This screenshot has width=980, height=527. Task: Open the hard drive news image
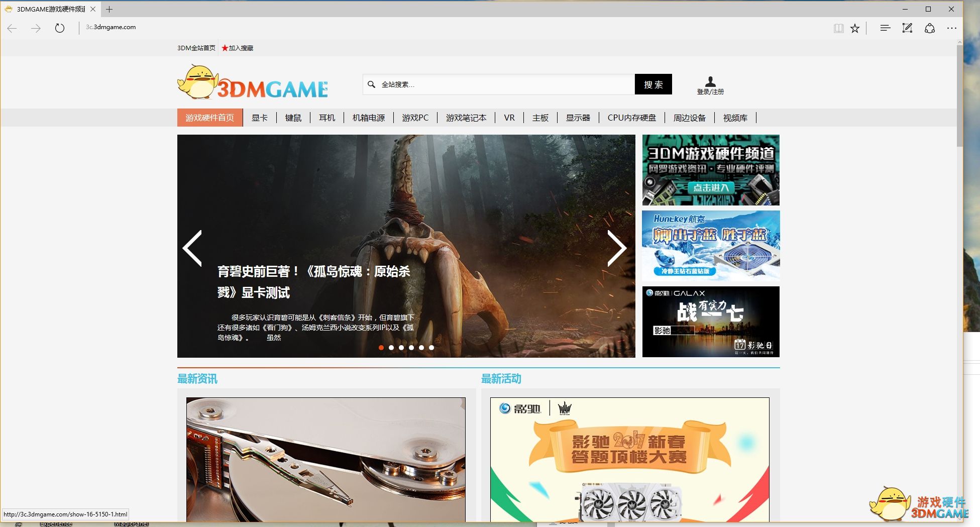(x=326, y=460)
